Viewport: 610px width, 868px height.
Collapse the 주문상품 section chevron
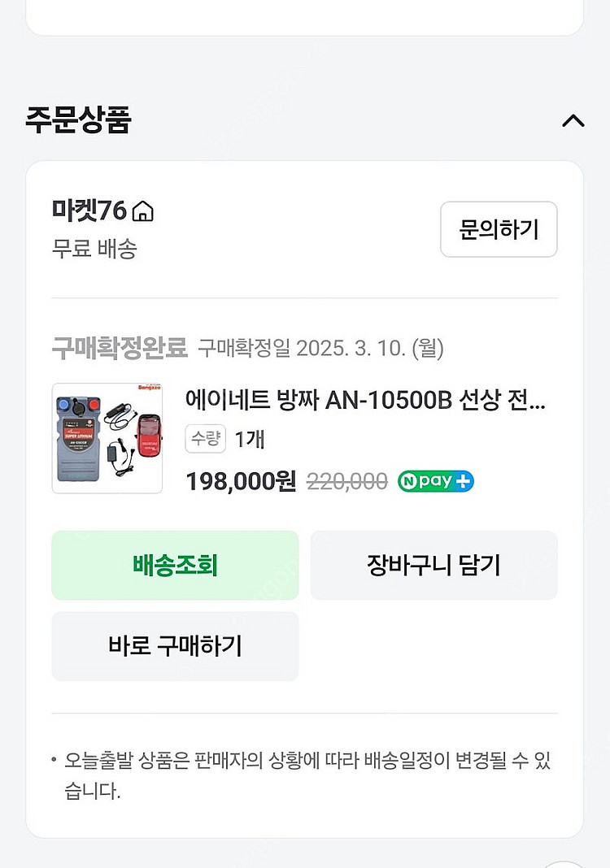click(x=573, y=121)
